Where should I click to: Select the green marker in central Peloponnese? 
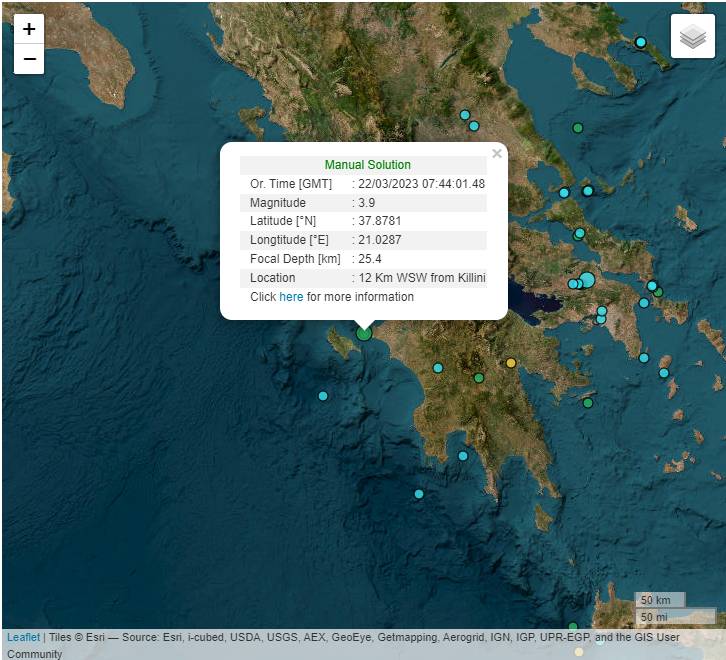point(479,378)
